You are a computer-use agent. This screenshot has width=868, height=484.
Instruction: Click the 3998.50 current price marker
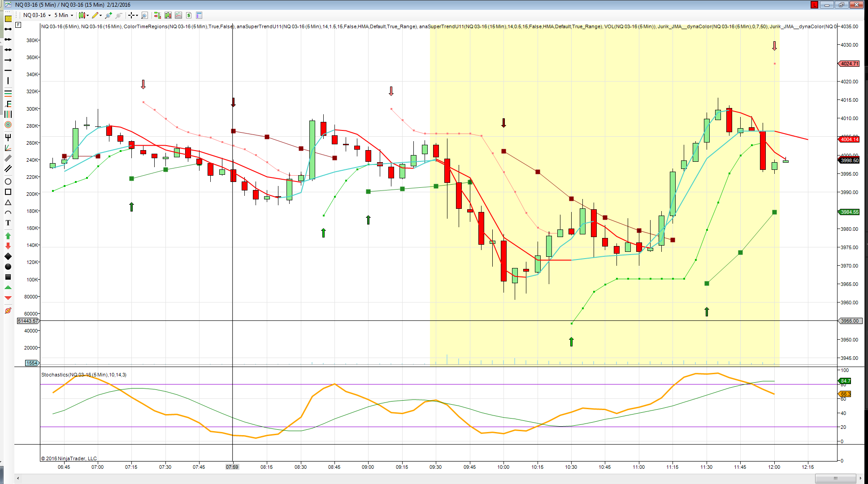849,160
